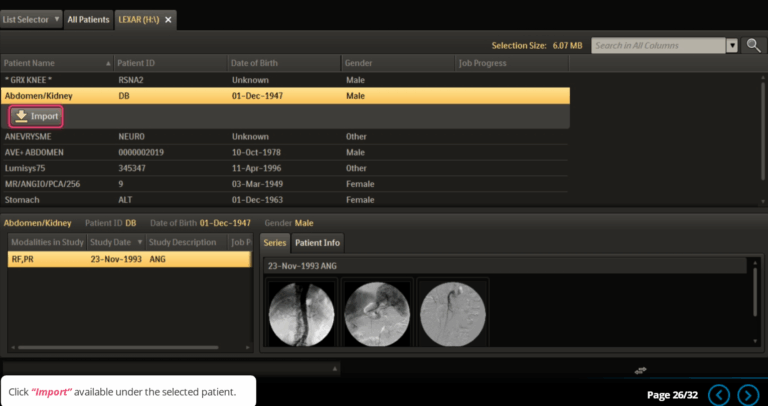Click the Search in All Columns field

coord(658,46)
